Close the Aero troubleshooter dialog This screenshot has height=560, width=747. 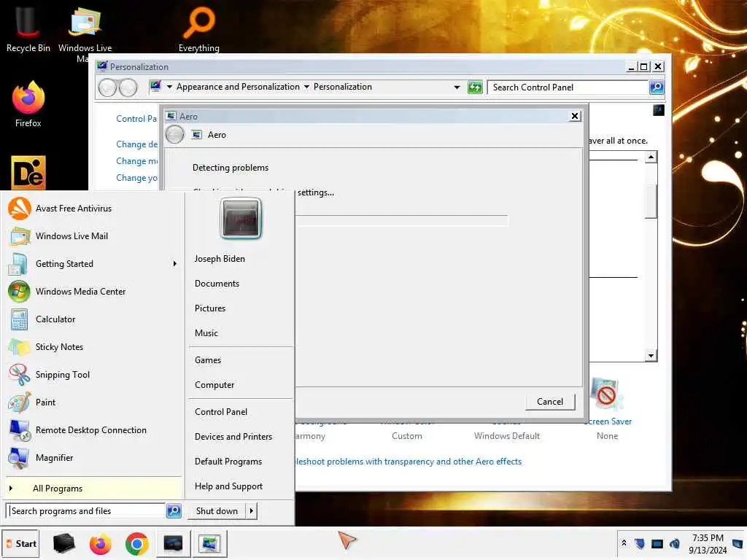[575, 116]
